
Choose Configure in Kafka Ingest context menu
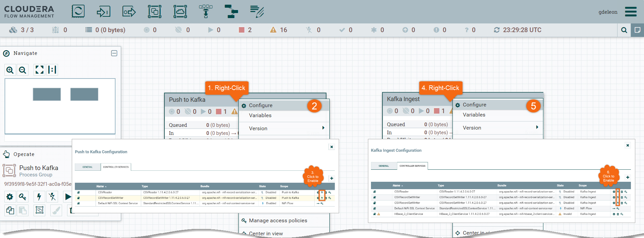tap(498, 105)
